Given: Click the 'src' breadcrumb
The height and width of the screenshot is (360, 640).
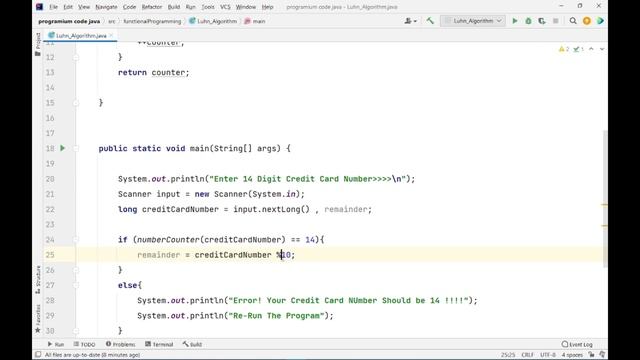Looking at the screenshot, I should click(111, 21).
